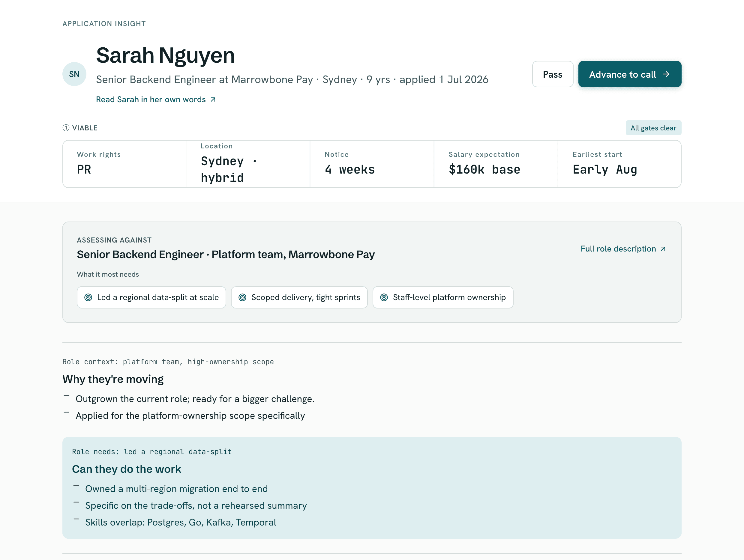Advance Sarah to call
Viewport: 744px width, 560px height.
[x=630, y=74]
